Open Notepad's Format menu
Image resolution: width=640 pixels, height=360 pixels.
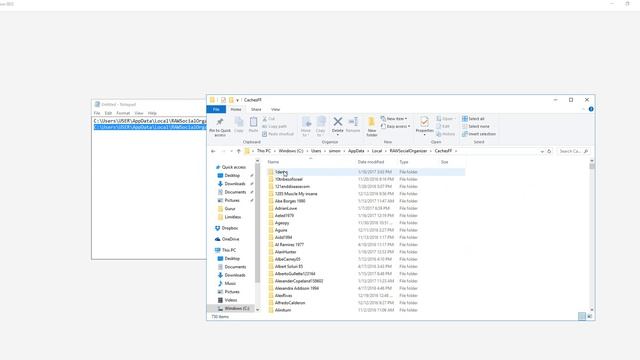123,113
